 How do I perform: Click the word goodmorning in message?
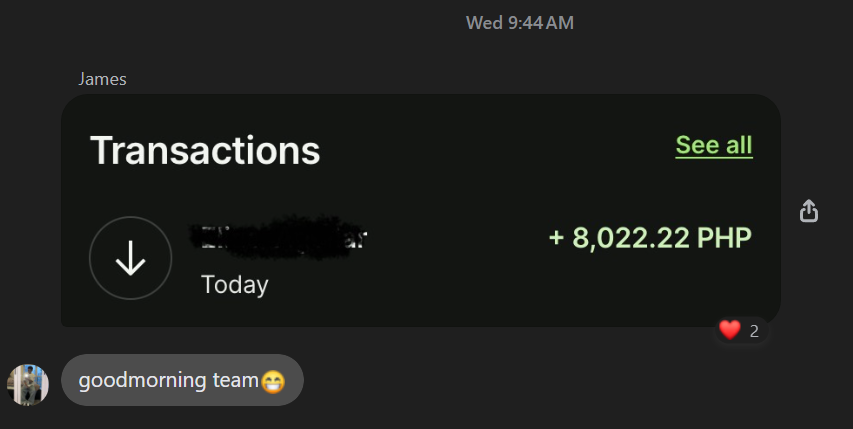143,381
